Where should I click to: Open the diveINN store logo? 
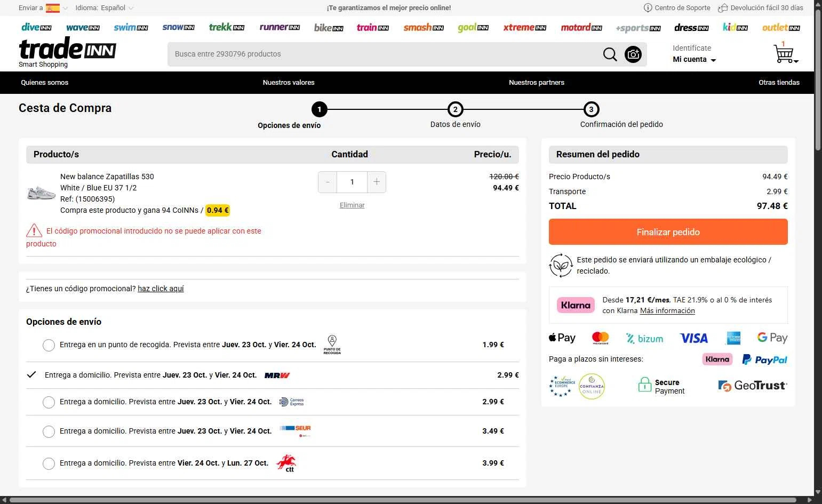[x=36, y=27]
